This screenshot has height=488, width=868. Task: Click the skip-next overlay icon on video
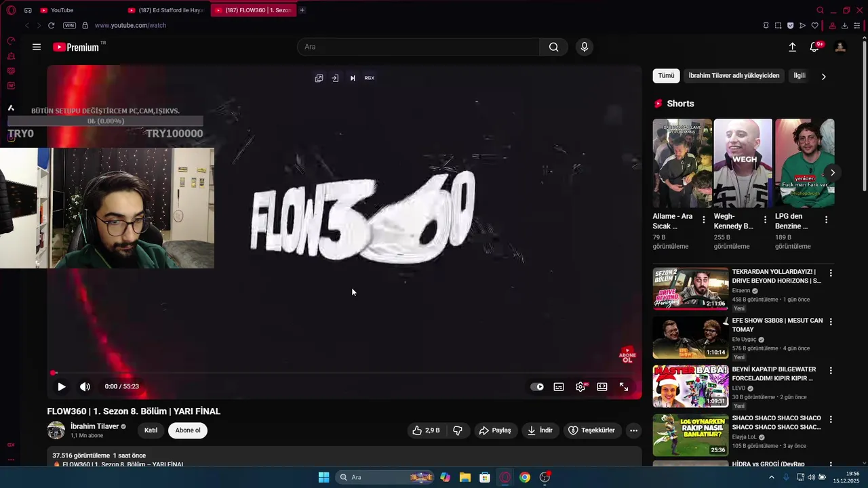click(353, 78)
